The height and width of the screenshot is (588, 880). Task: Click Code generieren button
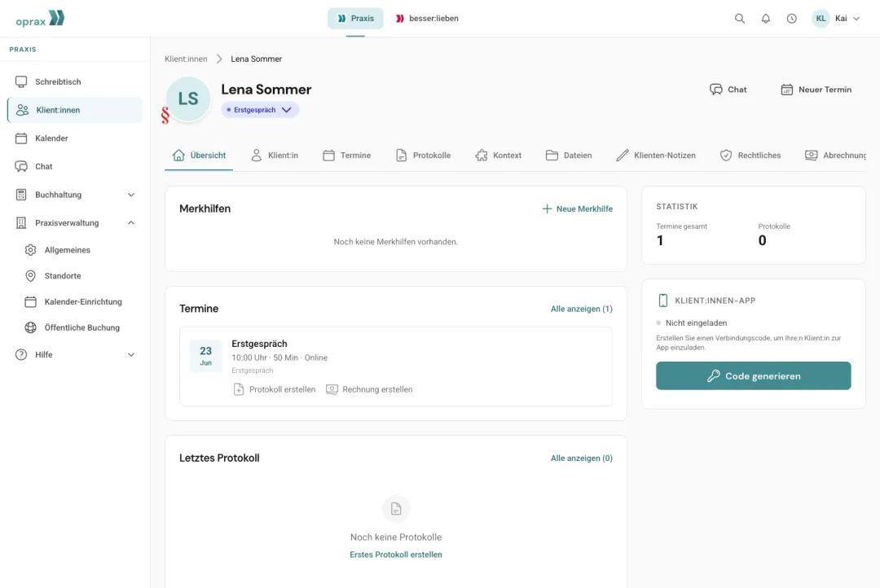(x=753, y=376)
